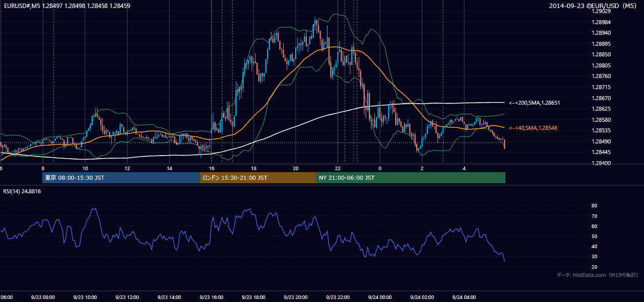Click the 1.28895 price axis label

pos(602,44)
